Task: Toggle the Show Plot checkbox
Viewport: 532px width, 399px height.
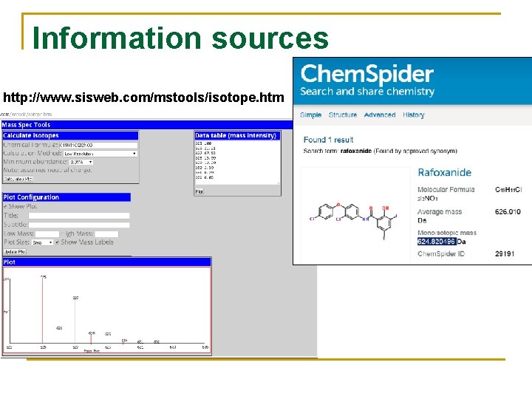Action: click(5, 206)
